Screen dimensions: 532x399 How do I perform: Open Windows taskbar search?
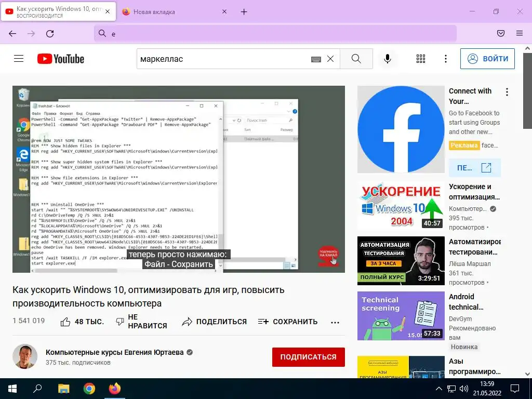tap(37, 389)
